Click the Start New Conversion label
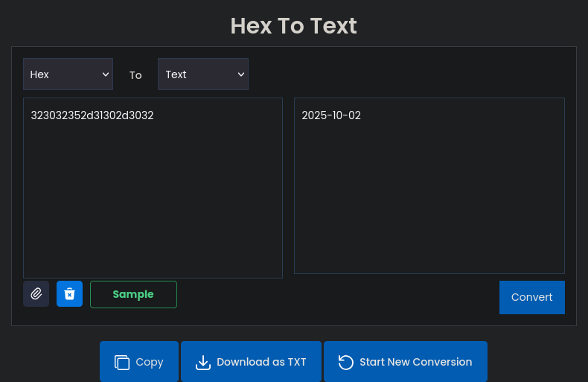 click(x=415, y=362)
